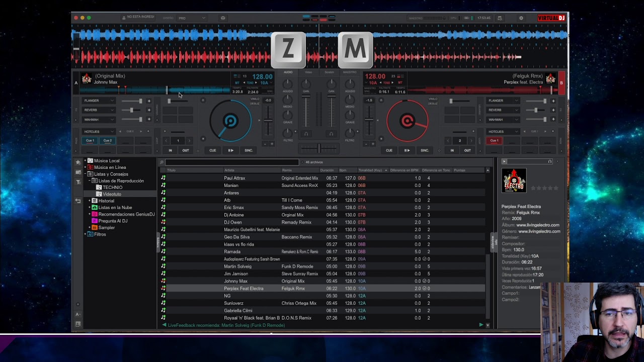Toggle master tempo MT on deck B
644x362 pixels.
(x=400, y=83)
